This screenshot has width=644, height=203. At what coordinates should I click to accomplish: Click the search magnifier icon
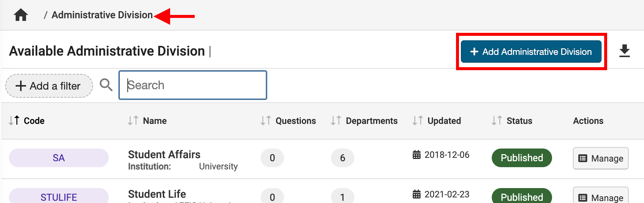pos(106,85)
